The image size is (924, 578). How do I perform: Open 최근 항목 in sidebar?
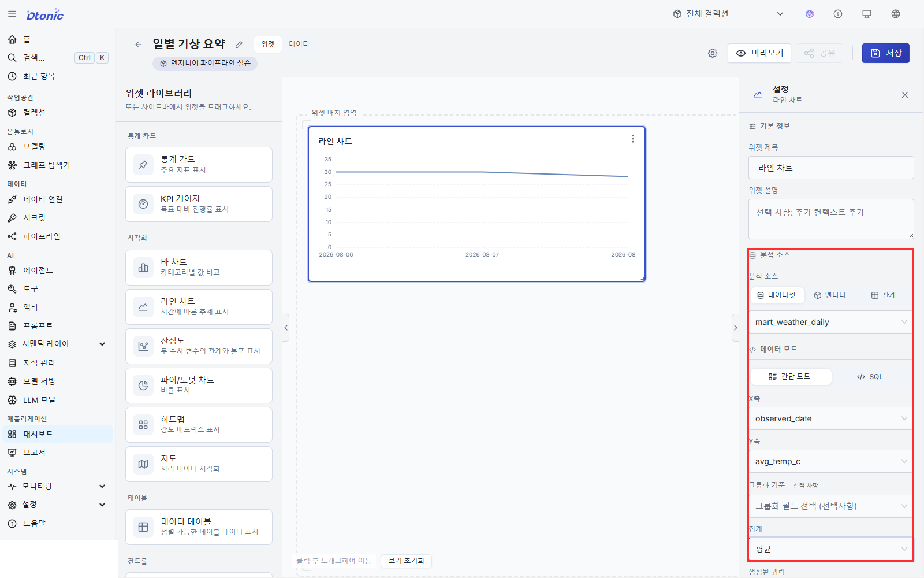click(x=57, y=76)
